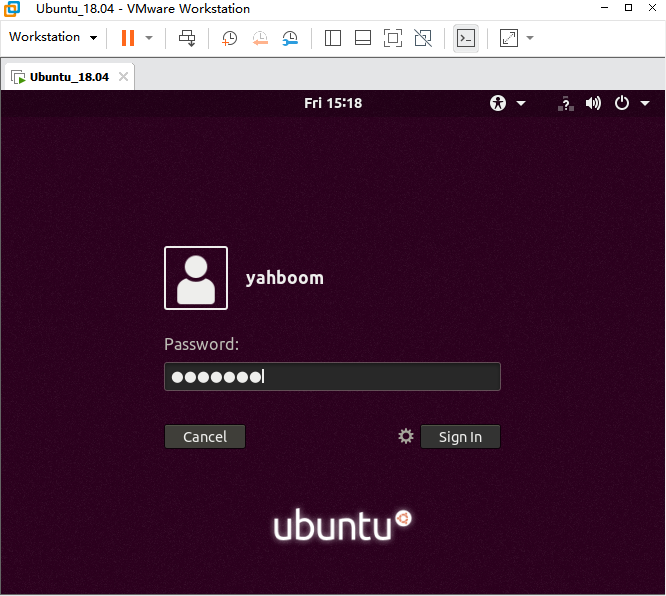Open the Workstation menu
Screen dimensions: 666x596
[x=53, y=37]
